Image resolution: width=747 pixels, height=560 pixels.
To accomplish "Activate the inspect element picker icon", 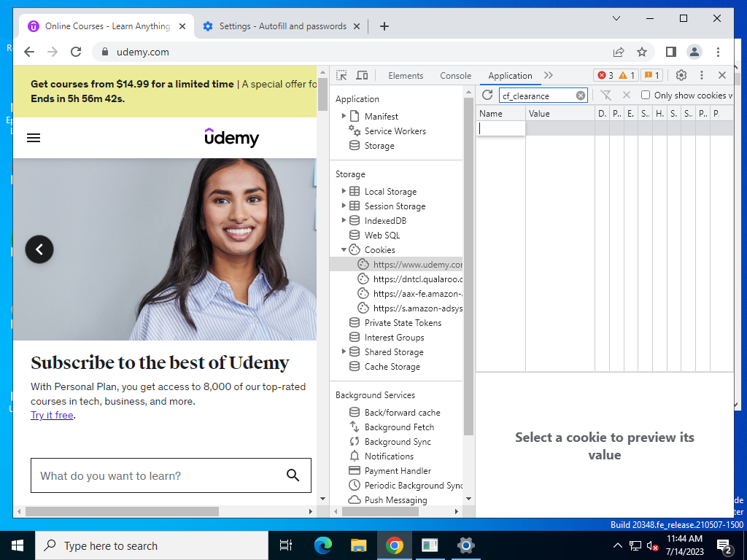I will click(341, 75).
